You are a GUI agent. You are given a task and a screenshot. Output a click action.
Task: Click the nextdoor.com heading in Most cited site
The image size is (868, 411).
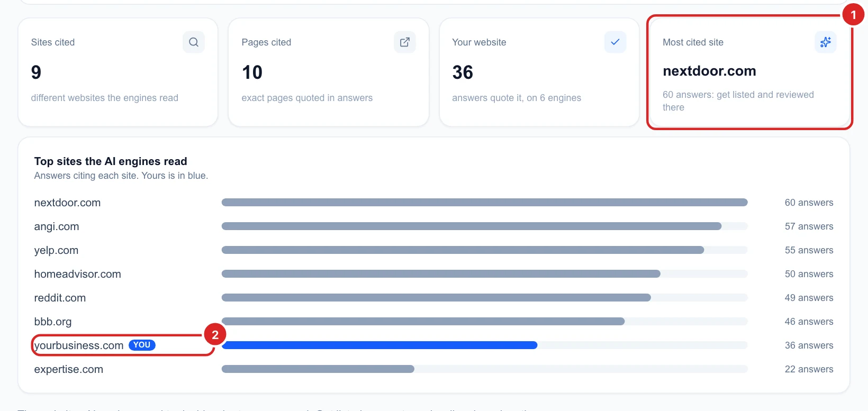tap(709, 71)
